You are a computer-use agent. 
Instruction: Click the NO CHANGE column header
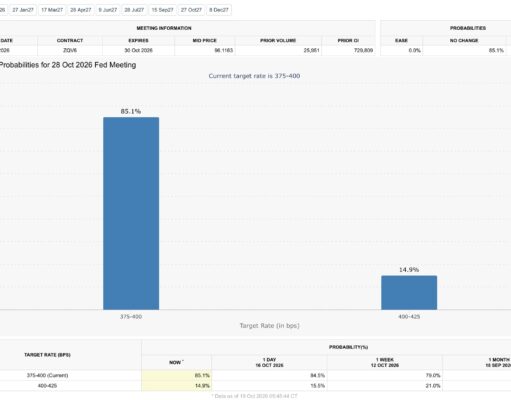click(x=464, y=40)
